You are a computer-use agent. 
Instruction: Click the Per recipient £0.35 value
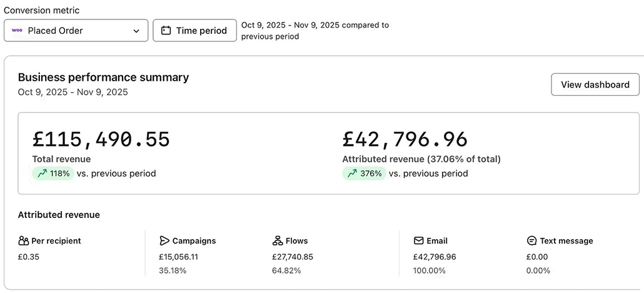coord(29,257)
